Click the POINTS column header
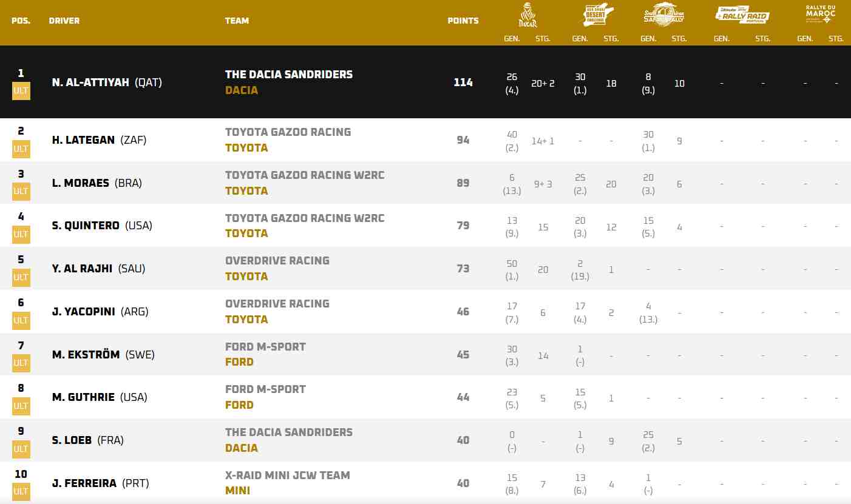This screenshot has height=504, width=851. coord(463,21)
